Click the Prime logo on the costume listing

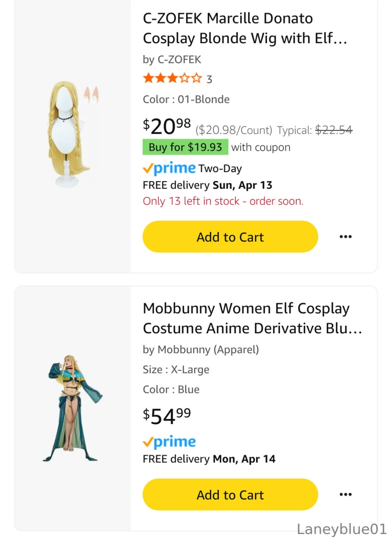tap(168, 442)
